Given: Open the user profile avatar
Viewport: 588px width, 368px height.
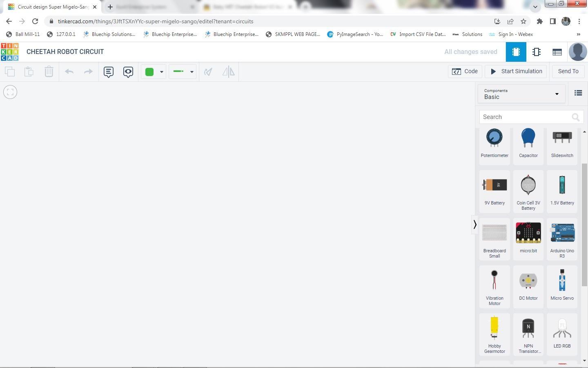Looking at the screenshot, I should [578, 52].
